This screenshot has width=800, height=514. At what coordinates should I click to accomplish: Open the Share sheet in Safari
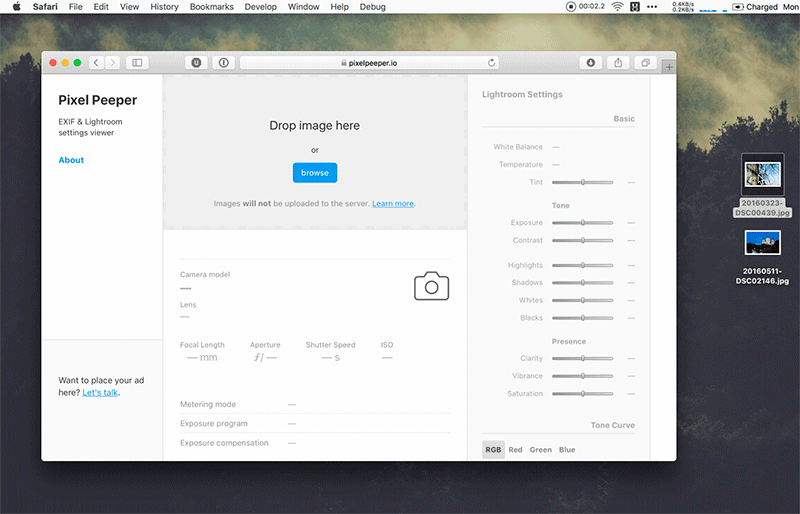[x=618, y=62]
